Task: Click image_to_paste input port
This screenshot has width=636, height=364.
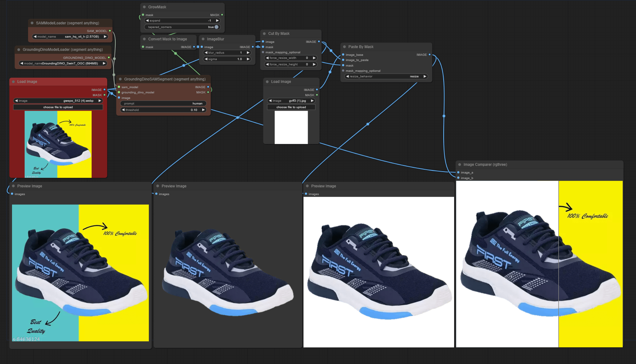Action: (343, 60)
